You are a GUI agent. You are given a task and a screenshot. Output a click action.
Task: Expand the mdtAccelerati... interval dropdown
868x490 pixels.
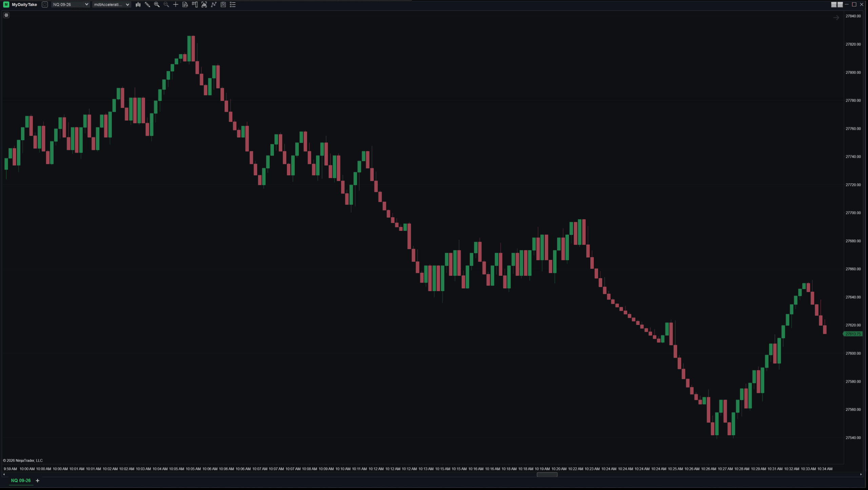click(x=111, y=4)
